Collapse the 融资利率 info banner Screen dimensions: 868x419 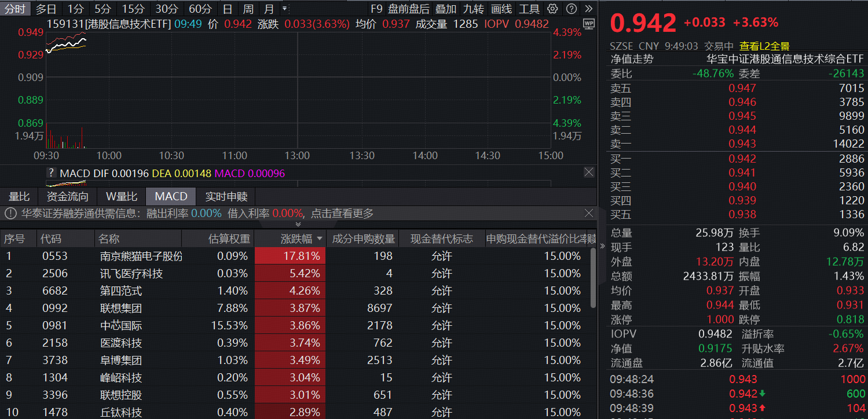tap(589, 213)
